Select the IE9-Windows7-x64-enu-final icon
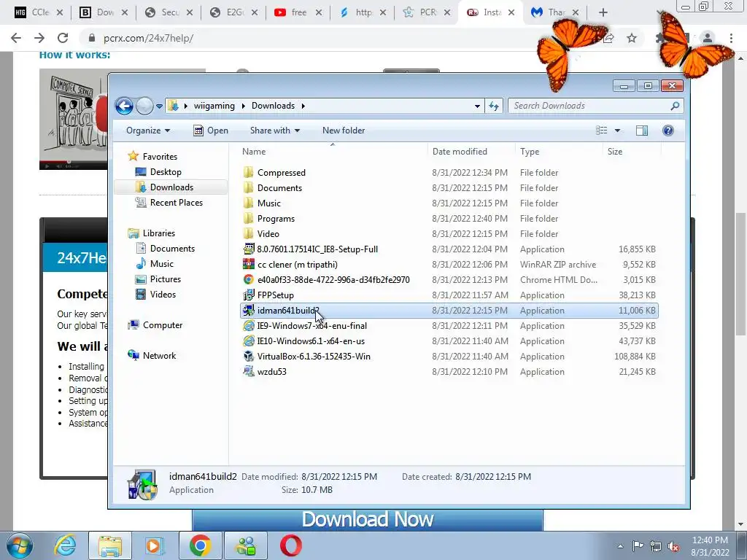Screen dimensions: 747x560 click(248, 326)
